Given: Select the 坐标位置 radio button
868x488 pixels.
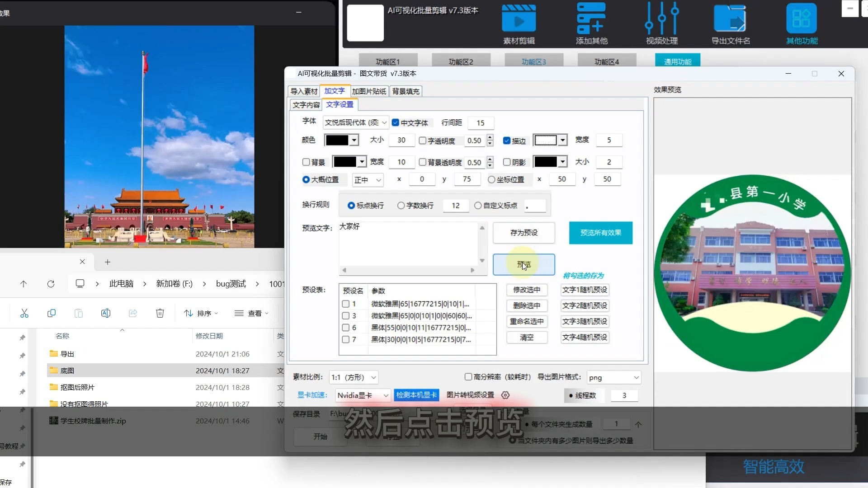Looking at the screenshot, I should (491, 179).
